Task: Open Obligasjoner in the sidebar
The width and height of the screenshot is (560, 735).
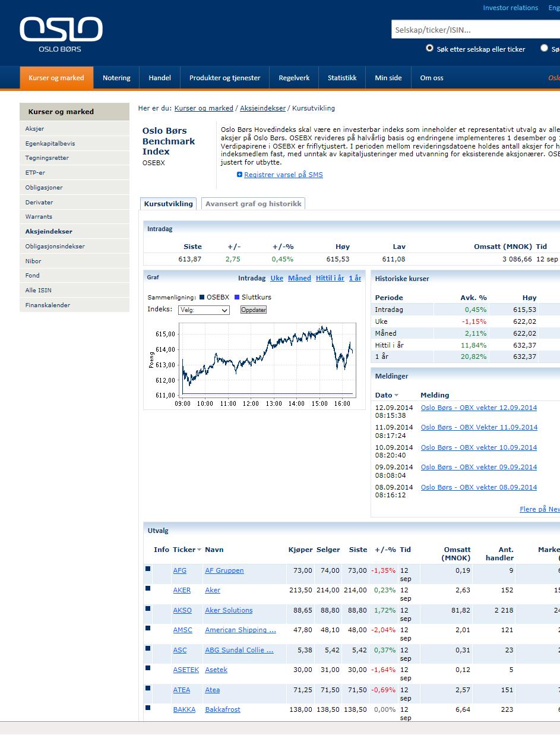Action: tap(74, 187)
